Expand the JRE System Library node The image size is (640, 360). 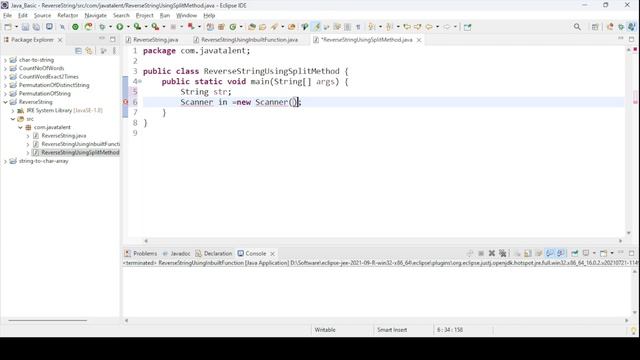click(13, 111)
